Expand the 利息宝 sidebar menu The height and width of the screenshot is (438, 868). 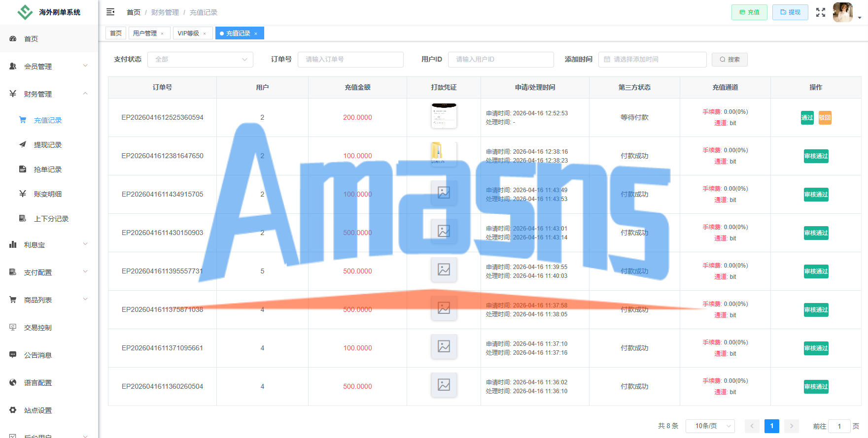click(x=49, y=244)
